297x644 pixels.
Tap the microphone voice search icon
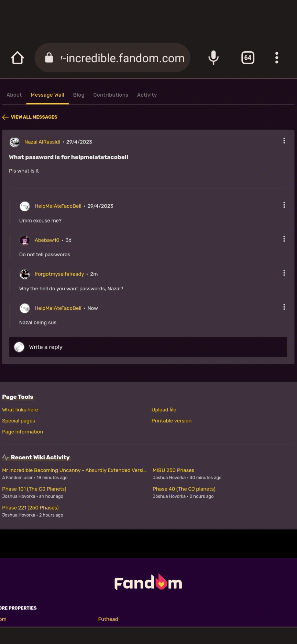[x=213, y=58]
